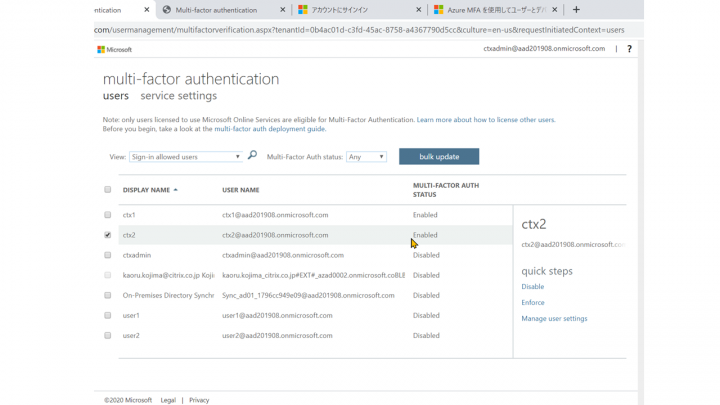Expand the Multi-Factor Auth status dropdown
This screenshot has width=720, height=405.
point(366,157)
